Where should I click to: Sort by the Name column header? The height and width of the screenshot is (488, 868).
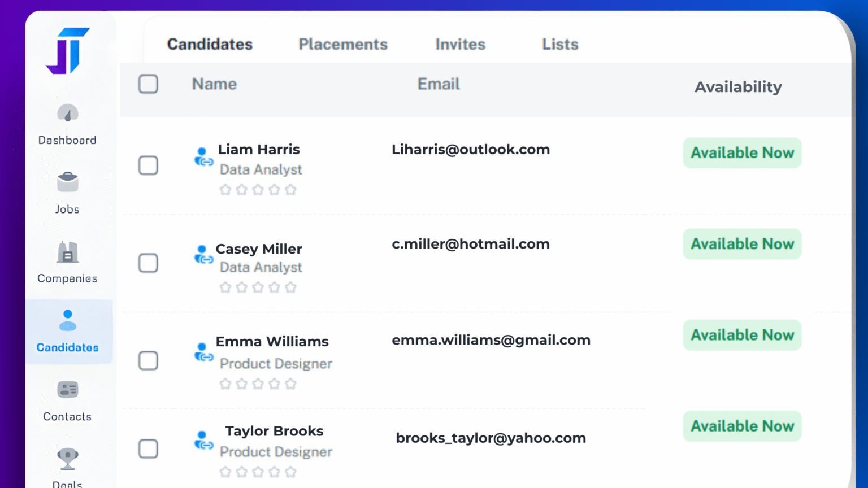(x=214, y=84)
